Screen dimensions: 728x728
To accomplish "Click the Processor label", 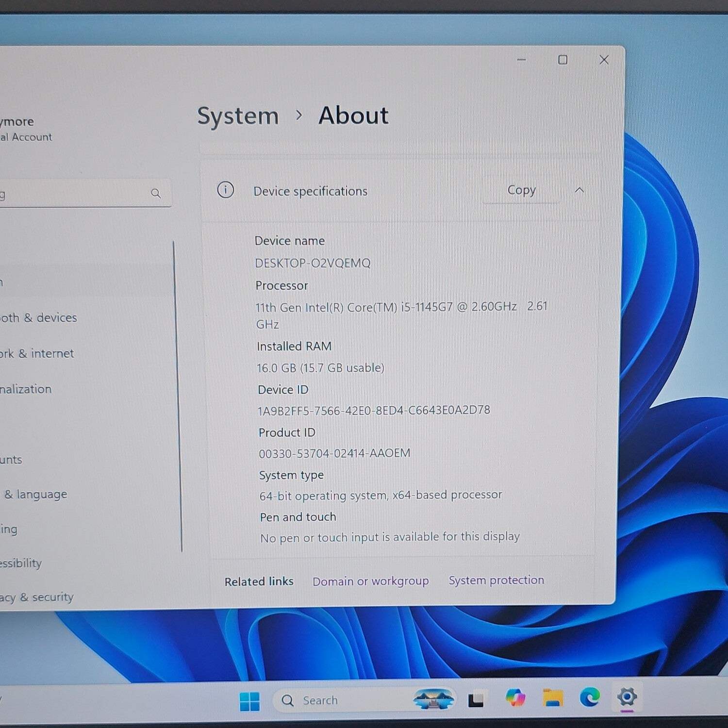I will click(x=282, y=285).
